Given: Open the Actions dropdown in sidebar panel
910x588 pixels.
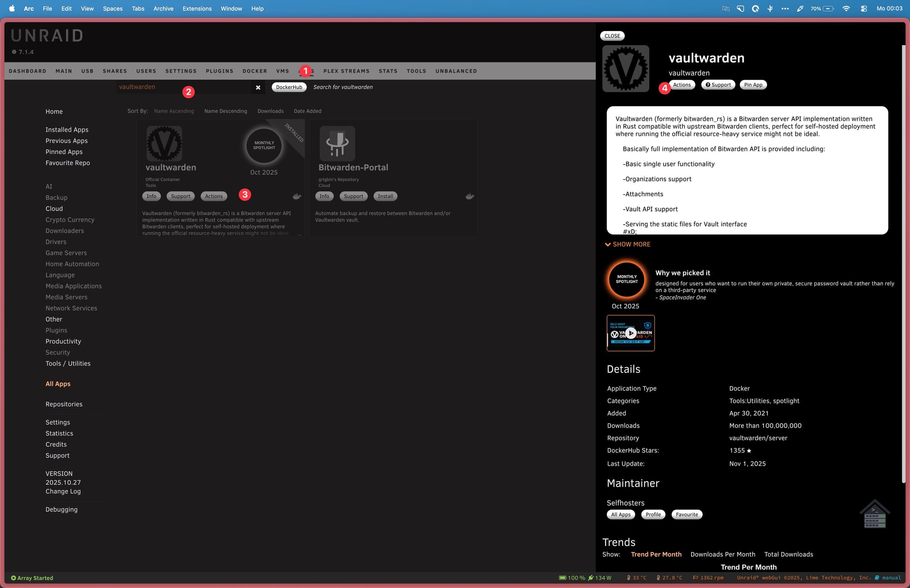Looking at the screenshot, I should point(682,85).
